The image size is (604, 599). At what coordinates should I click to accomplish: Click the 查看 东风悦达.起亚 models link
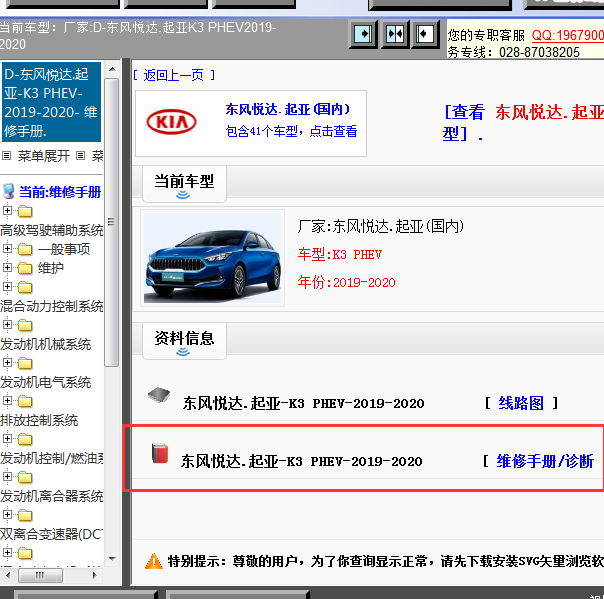523,122
